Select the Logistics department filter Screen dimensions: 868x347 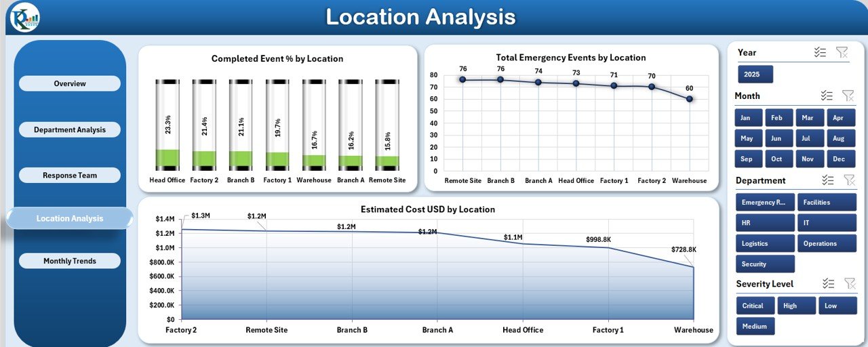765,243
